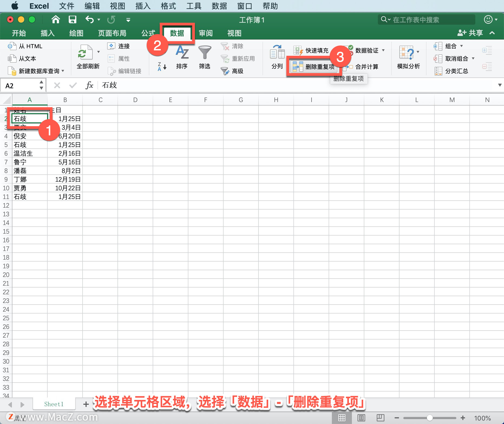Import data From Text (从文本)
This screenshot has width=504, height=424.
tap(22, 58)
